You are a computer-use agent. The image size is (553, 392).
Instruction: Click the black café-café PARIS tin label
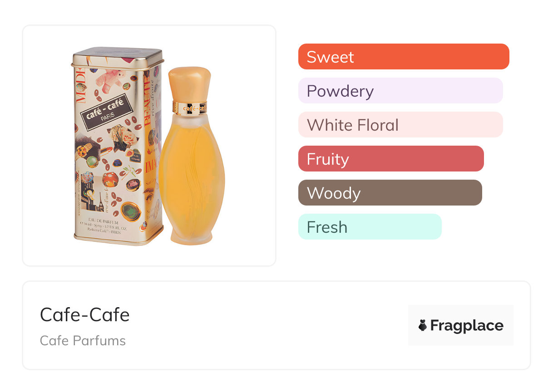109,112
